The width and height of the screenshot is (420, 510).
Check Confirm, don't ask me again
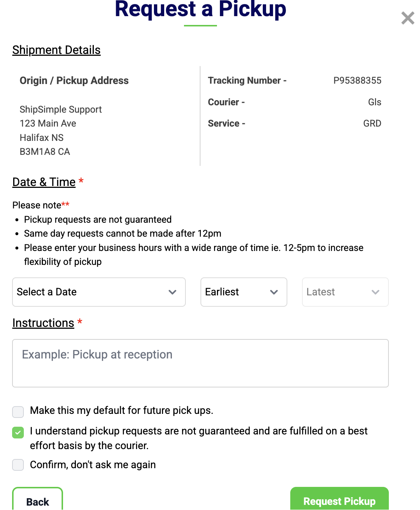[18, 465]
